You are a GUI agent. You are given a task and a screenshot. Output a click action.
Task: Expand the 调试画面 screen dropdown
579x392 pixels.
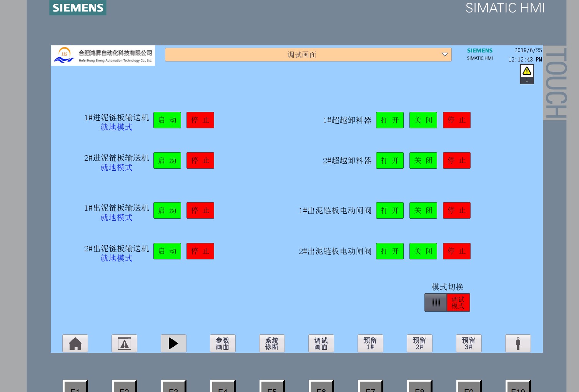point(444,55)
